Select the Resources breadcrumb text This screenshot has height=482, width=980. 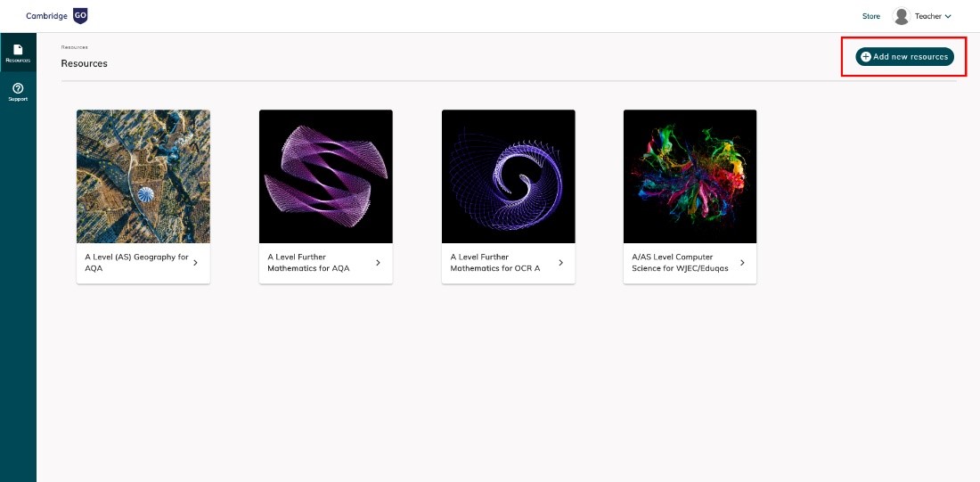coord(74,47)
